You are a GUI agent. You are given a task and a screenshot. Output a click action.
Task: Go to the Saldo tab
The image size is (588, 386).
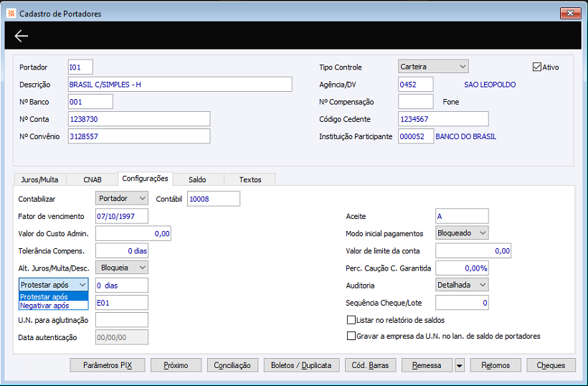pyautogui.click(x=197, y=179)
